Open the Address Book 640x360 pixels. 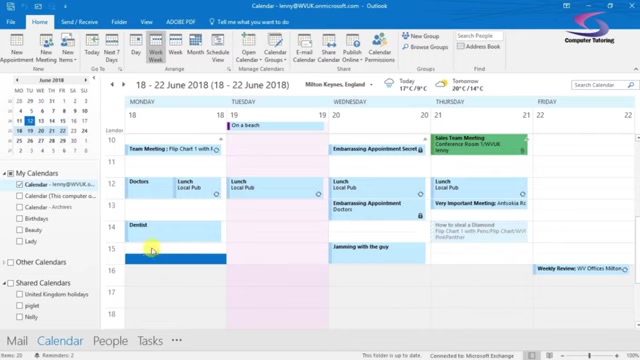478,47
